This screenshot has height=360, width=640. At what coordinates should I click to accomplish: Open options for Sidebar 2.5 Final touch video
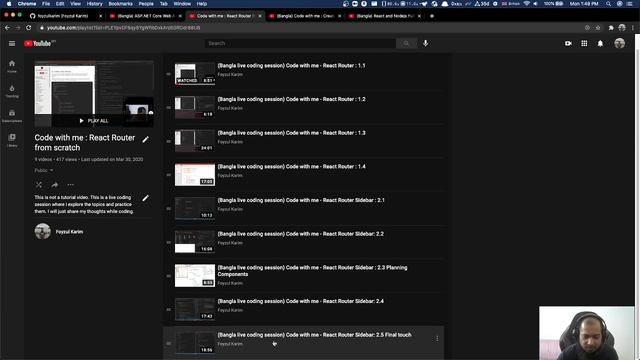[437, 338]
